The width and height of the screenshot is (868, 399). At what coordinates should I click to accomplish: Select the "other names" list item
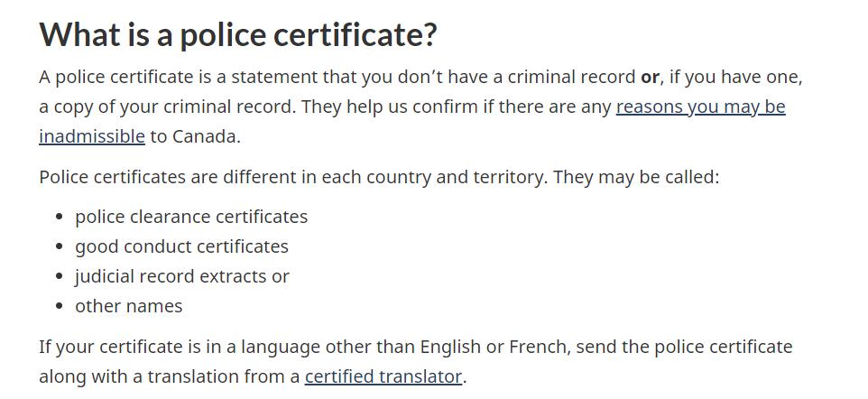tap(128, 306)
